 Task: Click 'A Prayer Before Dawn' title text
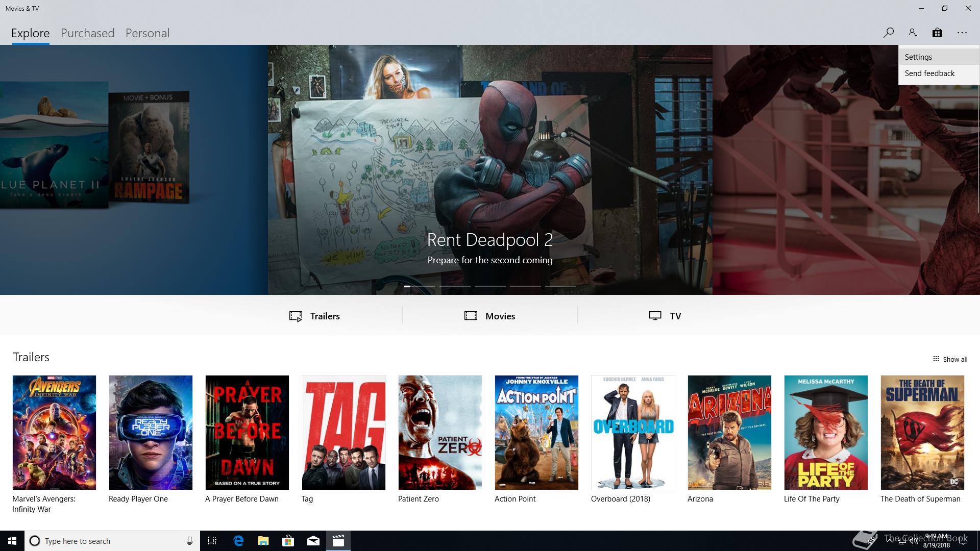click(x=242, y=499)
